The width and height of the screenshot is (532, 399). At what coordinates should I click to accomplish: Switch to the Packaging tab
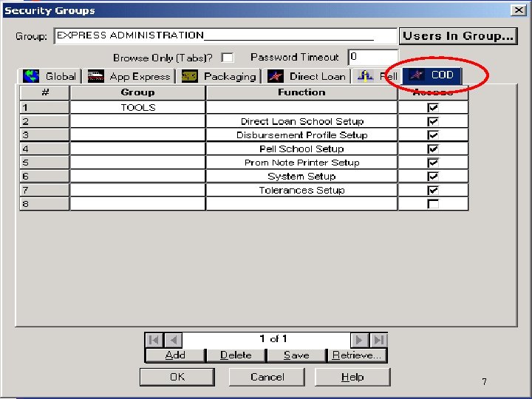pyautogui.click(x=219, y=76)
